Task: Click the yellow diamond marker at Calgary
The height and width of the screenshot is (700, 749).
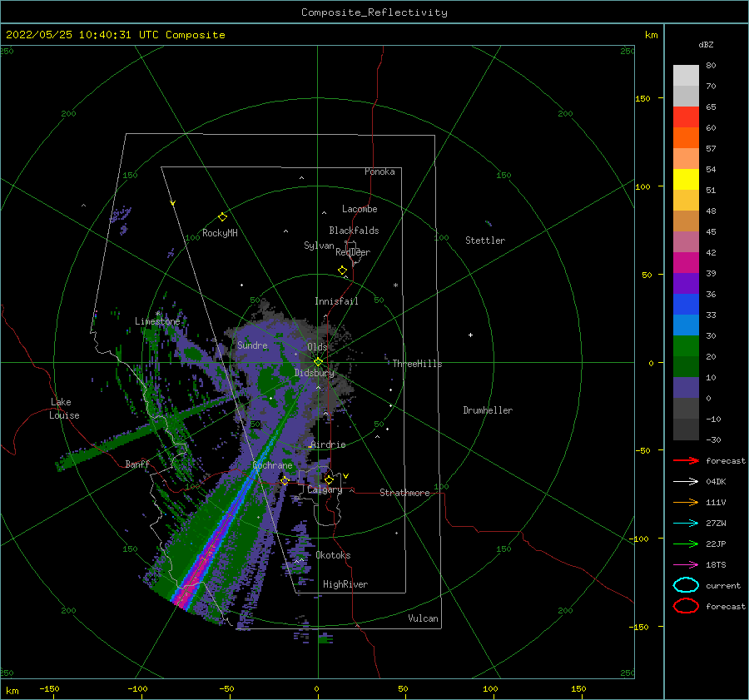Action: pyautogui.click(x=329, y=479)
